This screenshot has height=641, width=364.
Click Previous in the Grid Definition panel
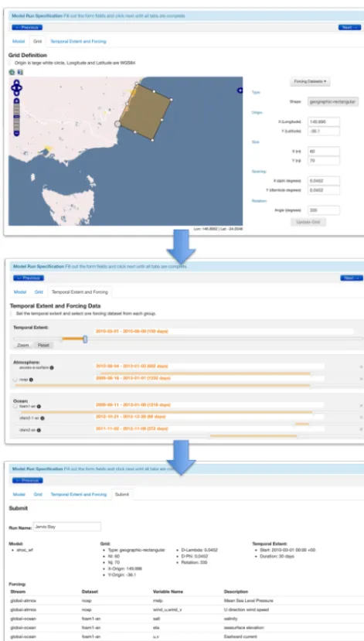(27, 27)
